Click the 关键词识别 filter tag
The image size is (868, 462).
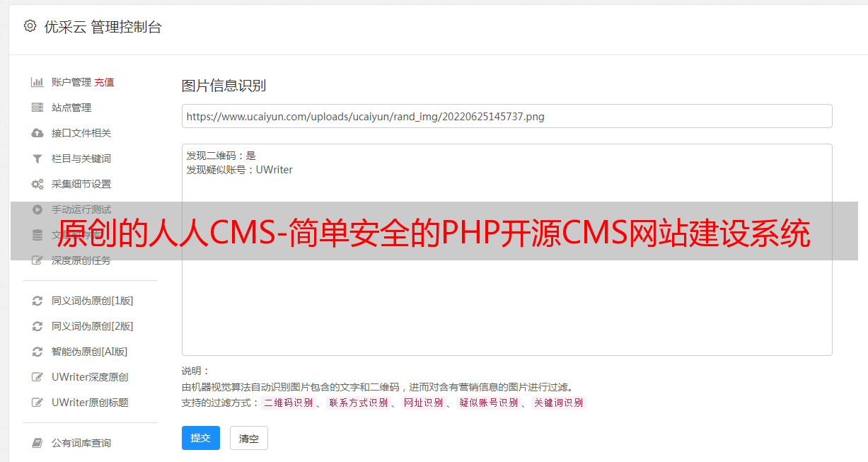(559, 403)
